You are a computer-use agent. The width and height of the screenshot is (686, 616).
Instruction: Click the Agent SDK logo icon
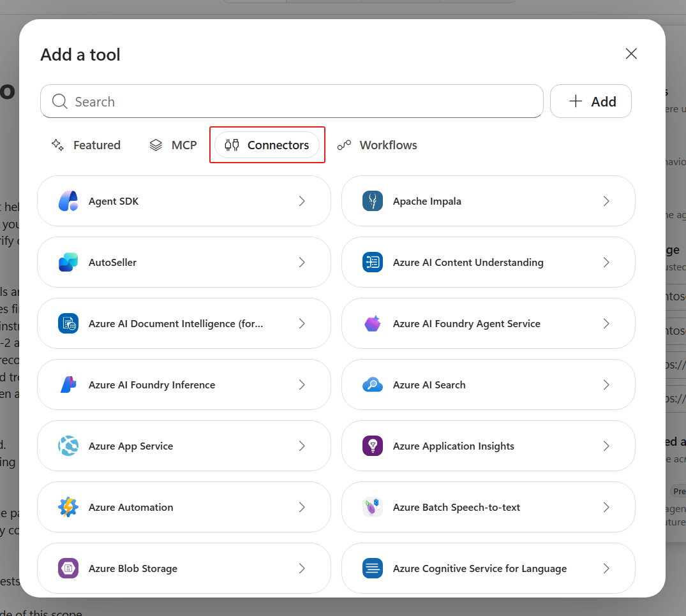pyautogui.click(x=68, y=201)
